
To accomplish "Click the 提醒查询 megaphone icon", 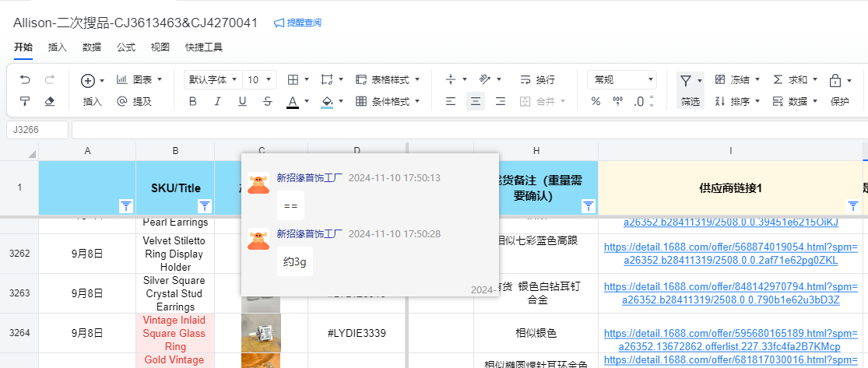I will (279, 23).
